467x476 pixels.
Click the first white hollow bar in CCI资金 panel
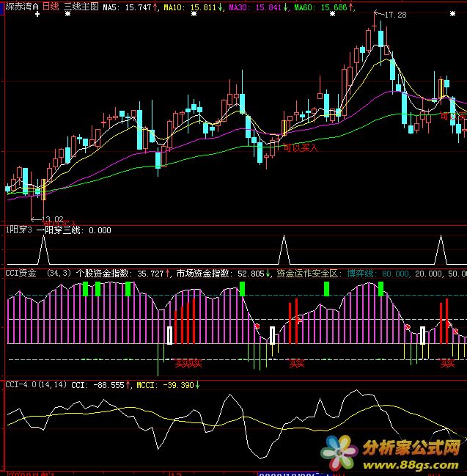pyautogui.click(x=169, y=335)
